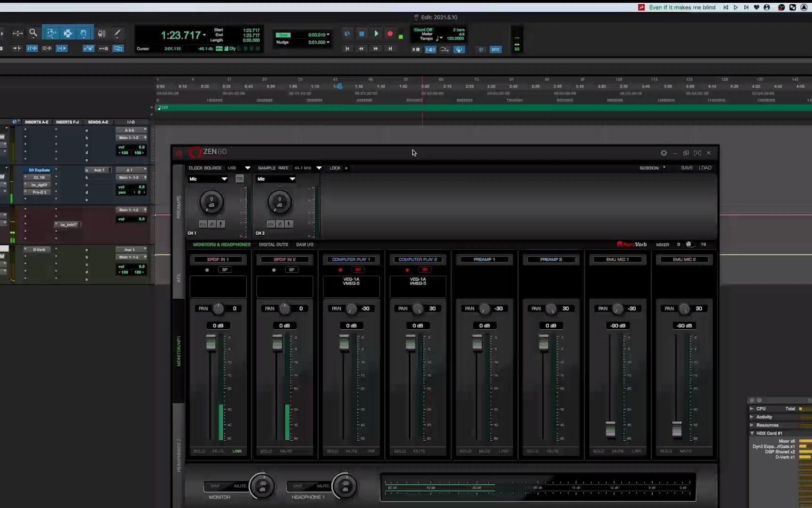
Task: Select the Pencil tool
Action: click(117, 33)
